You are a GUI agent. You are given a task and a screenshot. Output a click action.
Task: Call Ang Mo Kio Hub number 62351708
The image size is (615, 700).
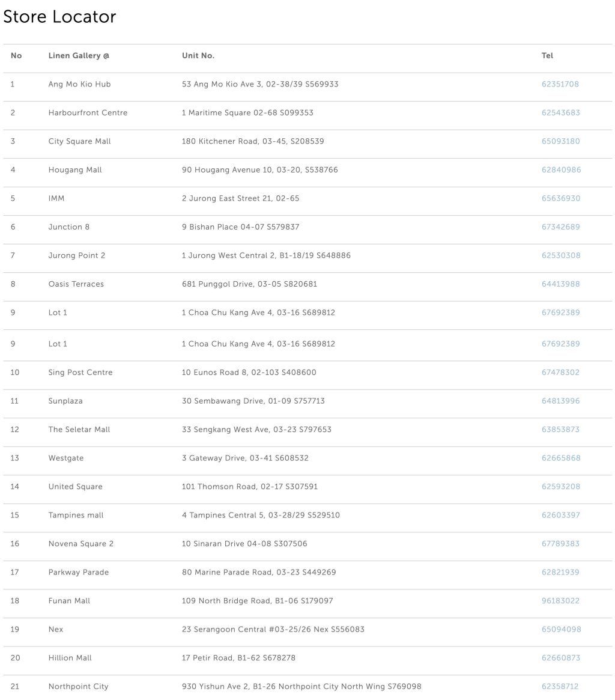[560, 84]
